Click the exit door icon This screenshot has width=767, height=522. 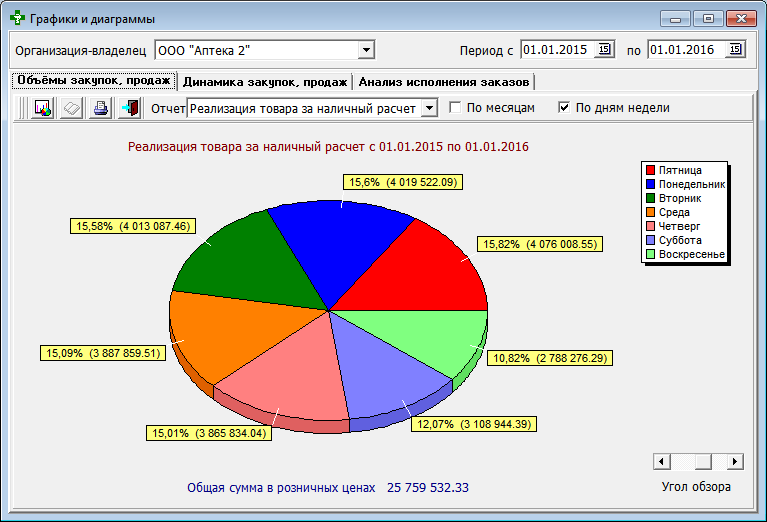tap(129, 108)
